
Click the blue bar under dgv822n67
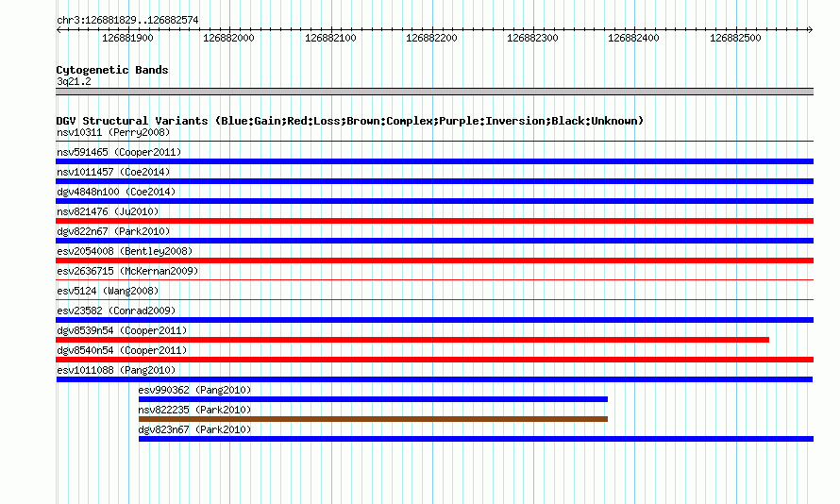434,241
